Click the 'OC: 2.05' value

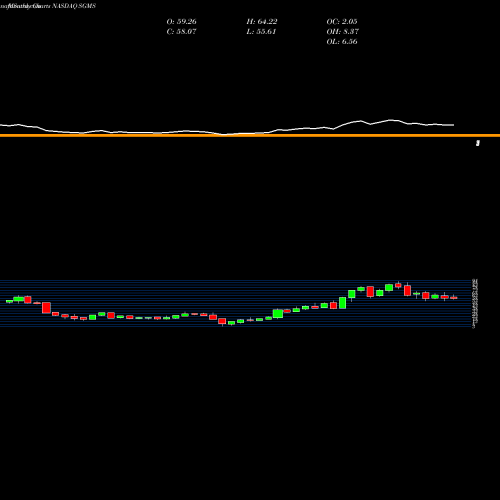tap(342, 22)
